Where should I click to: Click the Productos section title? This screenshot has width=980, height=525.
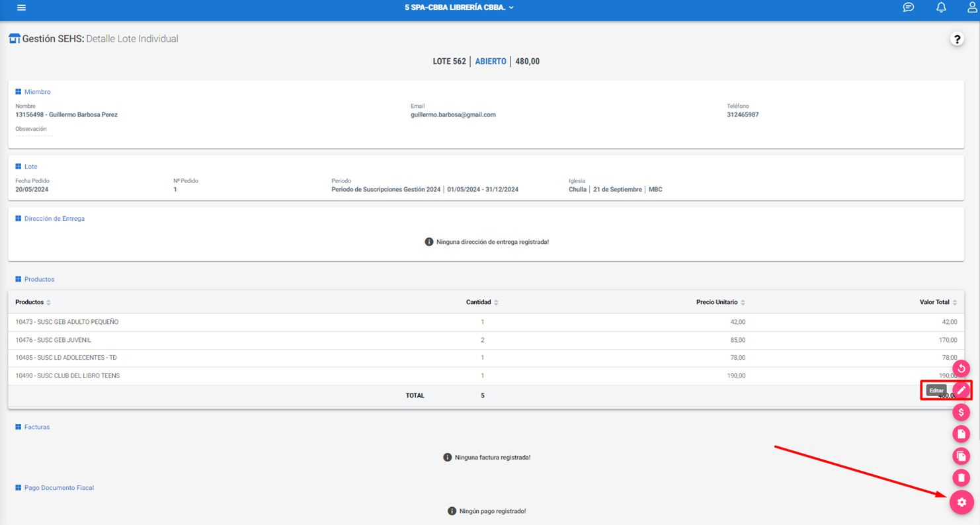39,279
